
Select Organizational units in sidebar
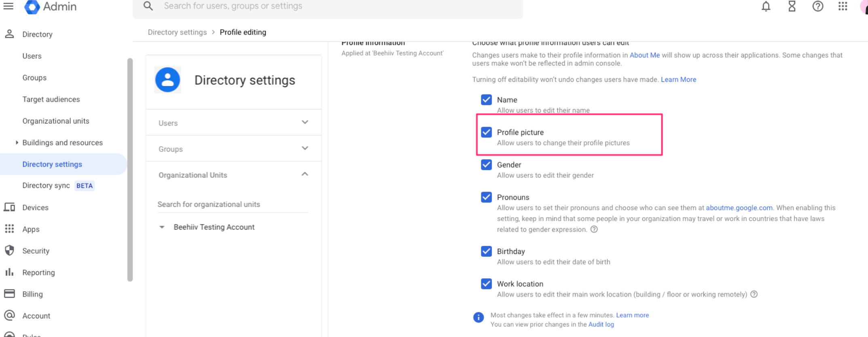55,121
